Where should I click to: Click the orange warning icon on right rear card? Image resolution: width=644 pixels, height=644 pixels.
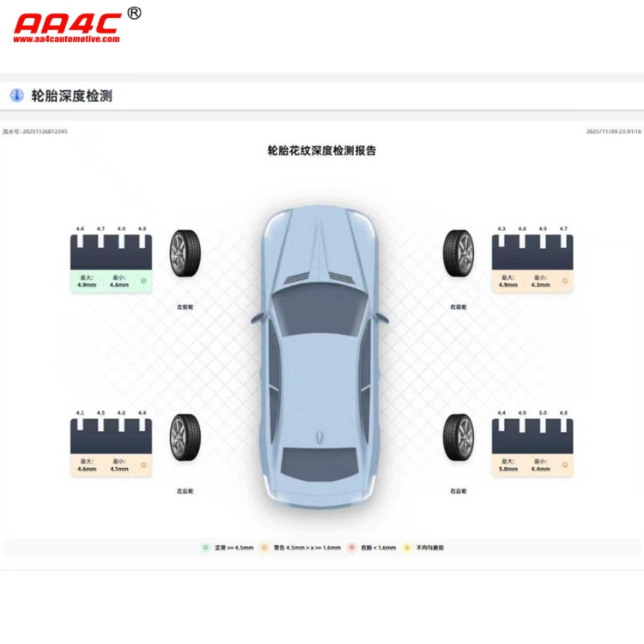coord(564,465)
